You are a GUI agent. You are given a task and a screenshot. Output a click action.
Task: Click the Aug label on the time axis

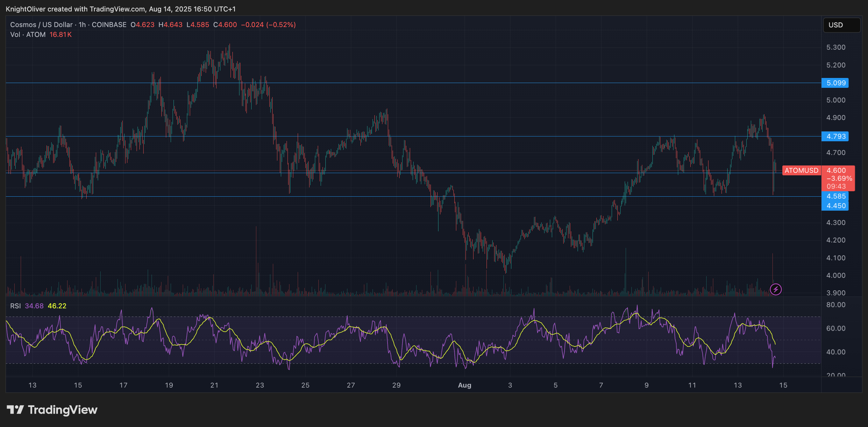click(464, 385)
